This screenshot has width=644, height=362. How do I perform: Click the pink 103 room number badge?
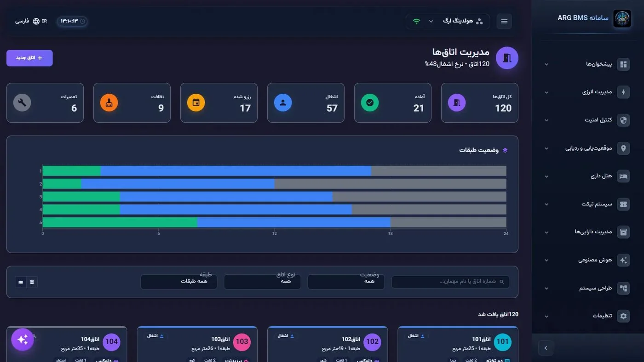click(242, 342)
